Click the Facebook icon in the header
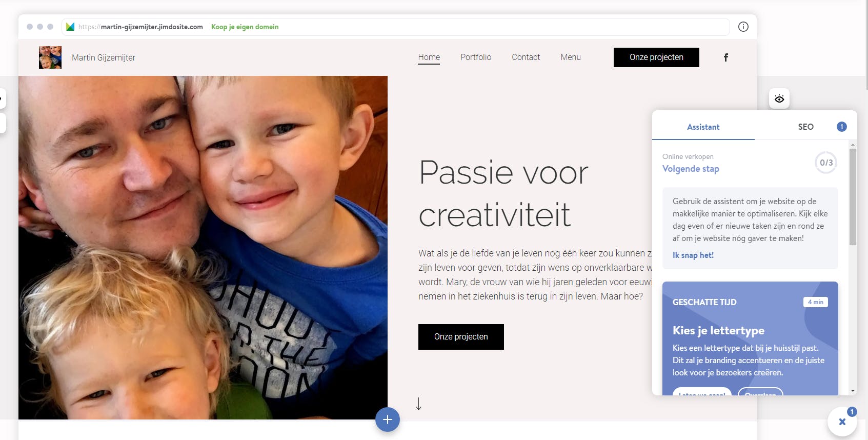Viewport: 868px width, 440px height. (725, 57)
